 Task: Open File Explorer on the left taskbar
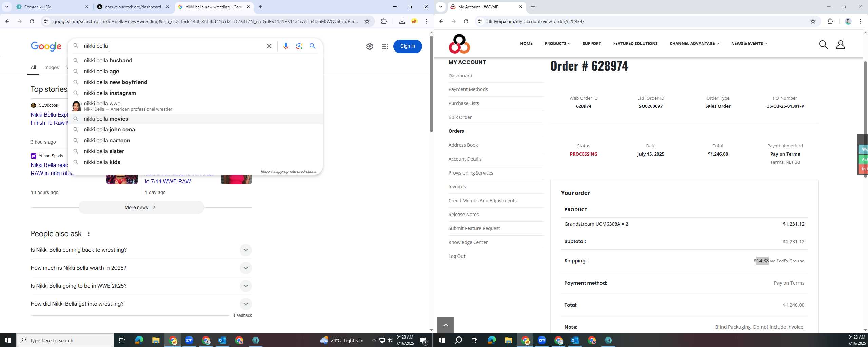(156, 340)
